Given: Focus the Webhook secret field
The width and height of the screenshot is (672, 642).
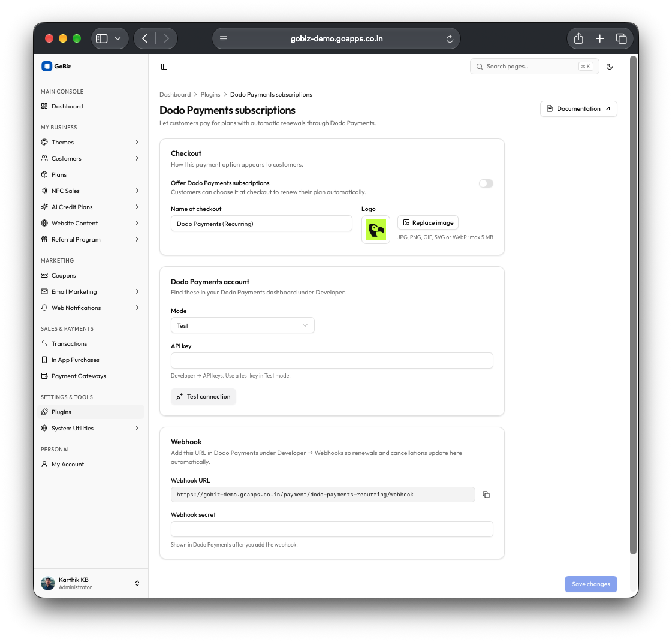Looking at the screenshot, I should [x=332, y=529].
